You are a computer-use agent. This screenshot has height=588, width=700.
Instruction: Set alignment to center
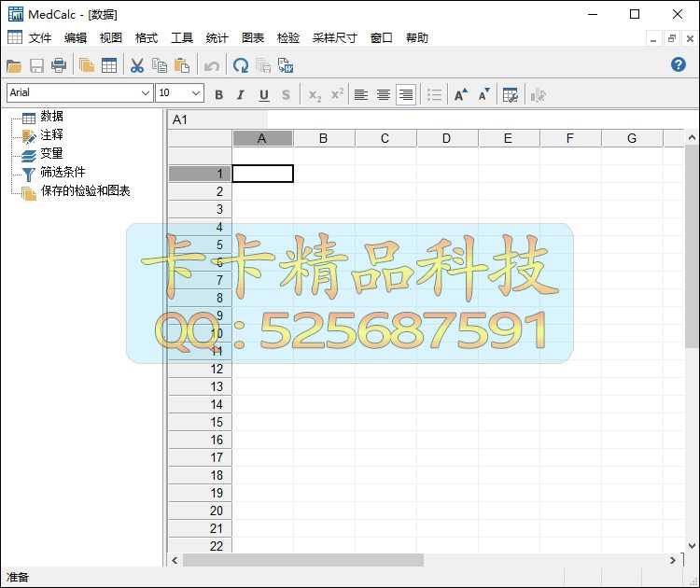click(x=383, y=94)
